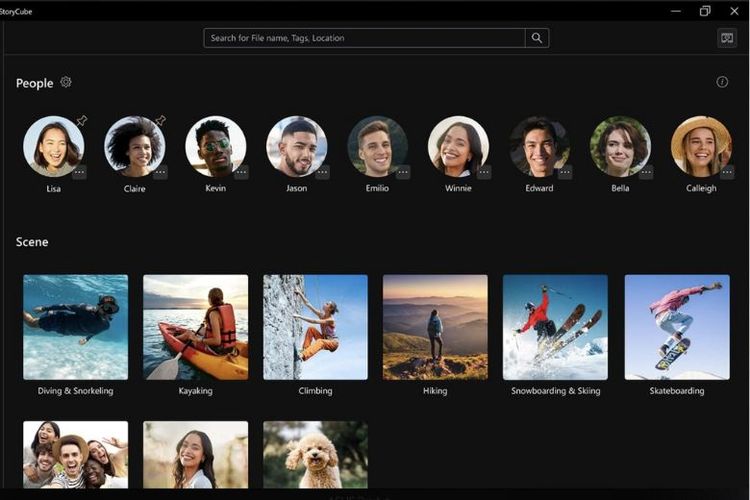Open the Diving & Snorkeling scene
This screenshot has height=500, width=750.
pyautogui.click(x=76, y=327)
